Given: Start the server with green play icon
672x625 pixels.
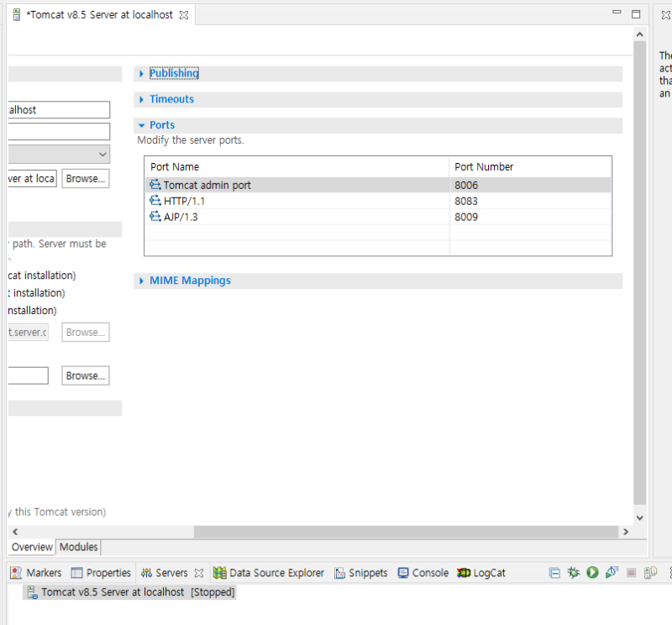Looking at the screenshot, I should [592, 573].
